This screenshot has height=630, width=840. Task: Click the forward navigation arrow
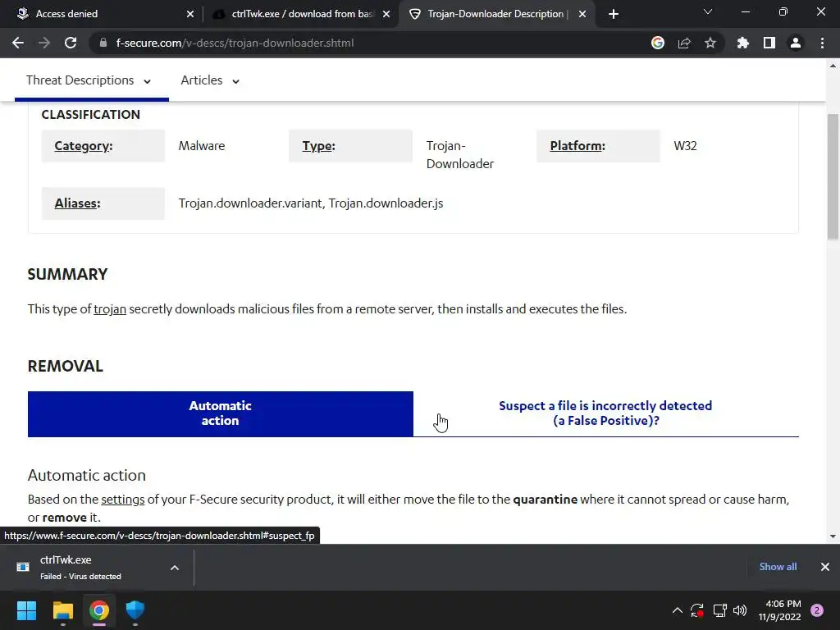(x=44, y=43)
